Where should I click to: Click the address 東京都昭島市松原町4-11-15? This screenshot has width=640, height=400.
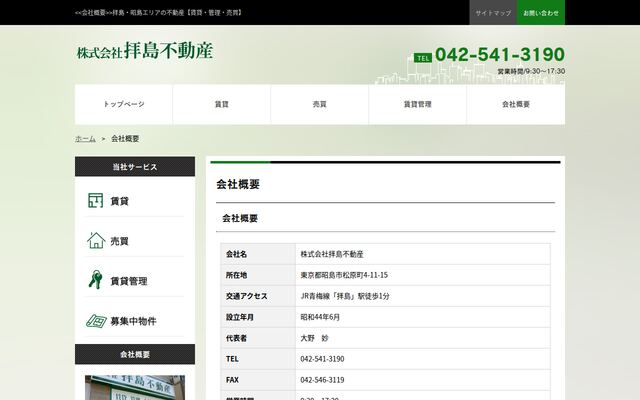click(344, 275)
